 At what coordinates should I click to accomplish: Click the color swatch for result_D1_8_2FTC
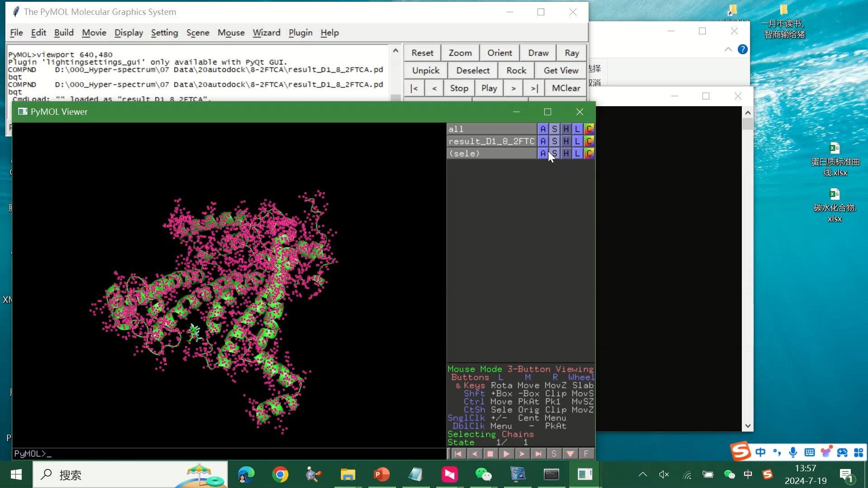tap(590, 141)
